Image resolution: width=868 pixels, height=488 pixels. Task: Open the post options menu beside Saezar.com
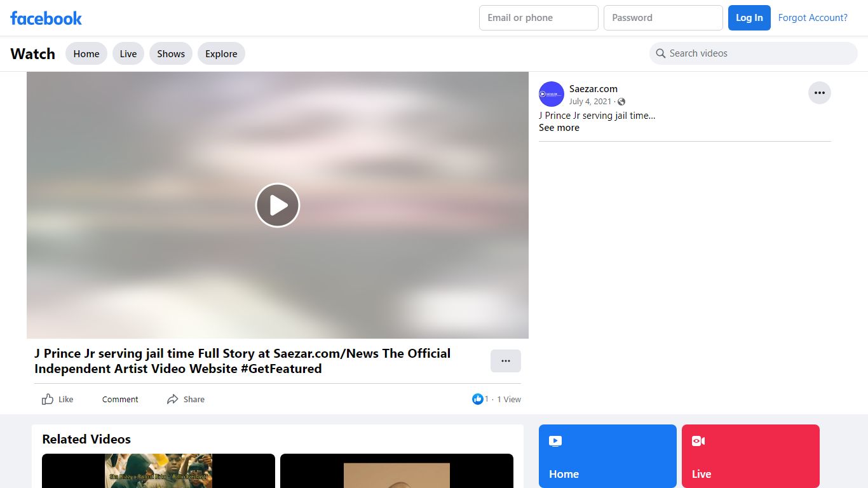(x=819, y=93)
